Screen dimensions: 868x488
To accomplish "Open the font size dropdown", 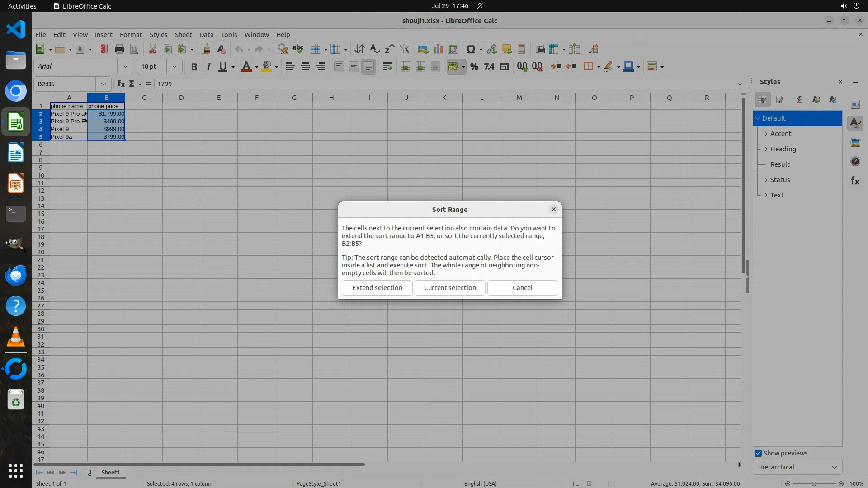I will (174, 66).
